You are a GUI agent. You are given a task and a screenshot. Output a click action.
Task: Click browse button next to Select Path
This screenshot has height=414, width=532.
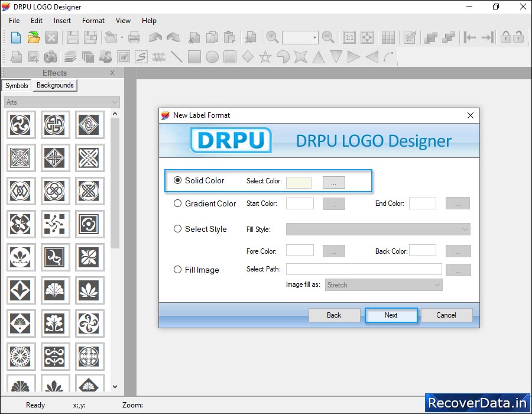[458, 270]
